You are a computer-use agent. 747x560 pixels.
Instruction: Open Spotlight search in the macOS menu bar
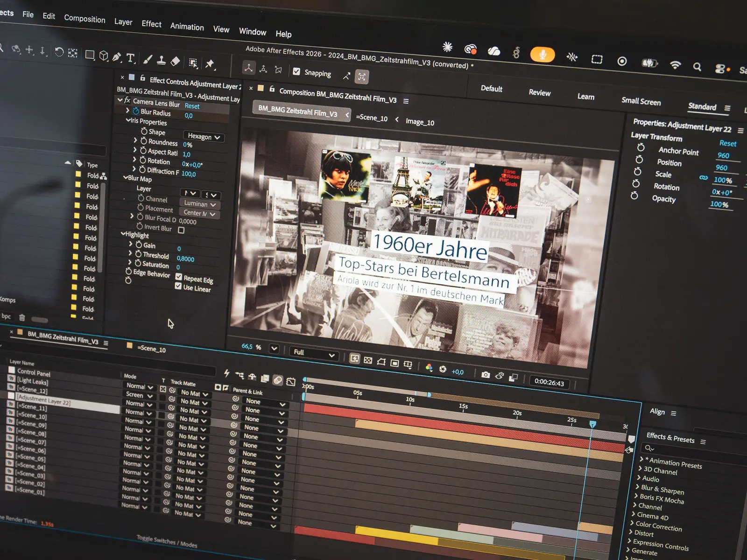coord(697,67)
